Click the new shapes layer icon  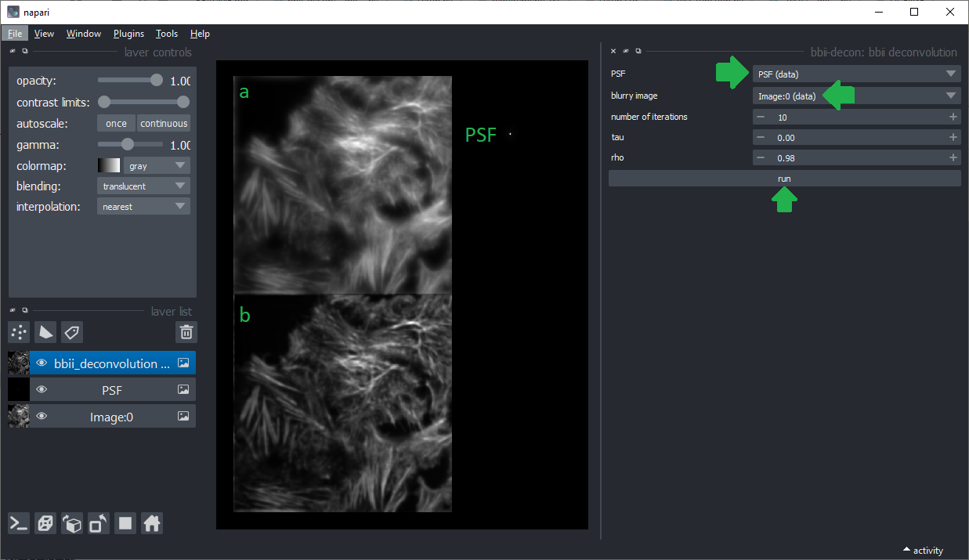pos(45,332)
